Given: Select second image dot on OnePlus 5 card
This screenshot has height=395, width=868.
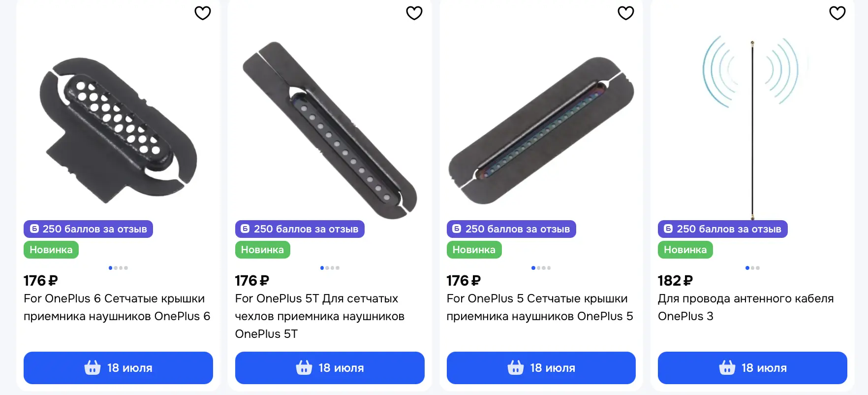Looking at the screenshot, I should tap(539, 268).
